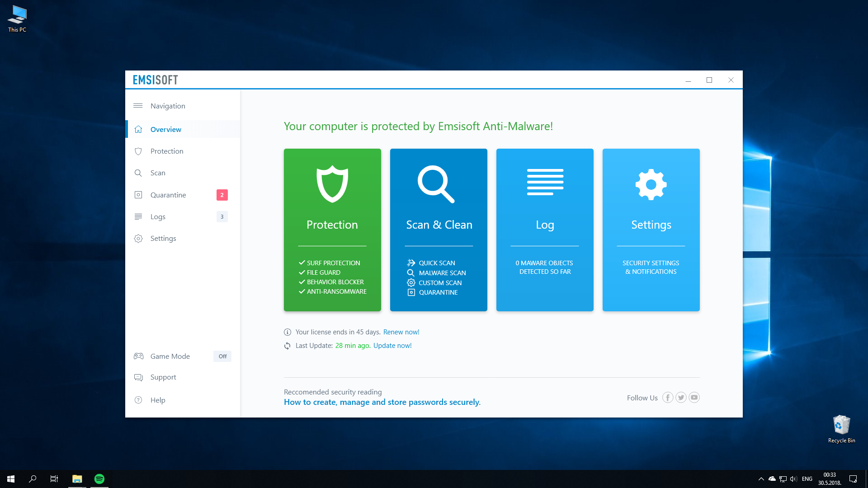Open the Settings gear icon in sidebar

[x=138, y=239]
